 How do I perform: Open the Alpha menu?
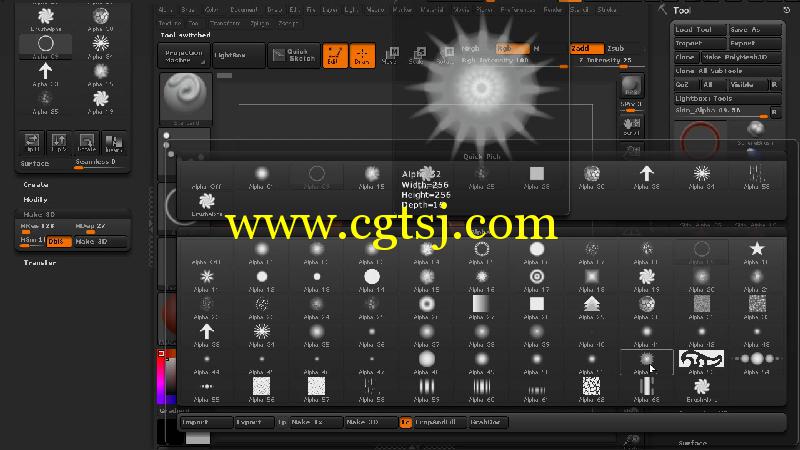pos(165,10)
